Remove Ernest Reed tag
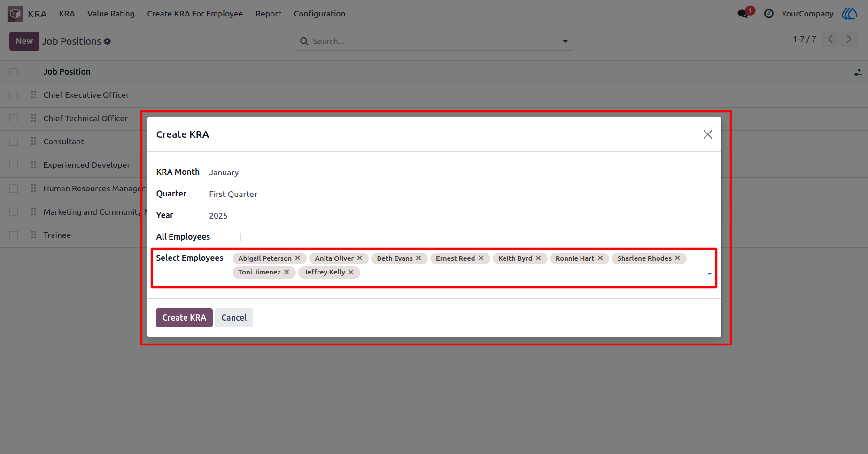The width and height of the screenshot is (868, 454). pos(481,258)
